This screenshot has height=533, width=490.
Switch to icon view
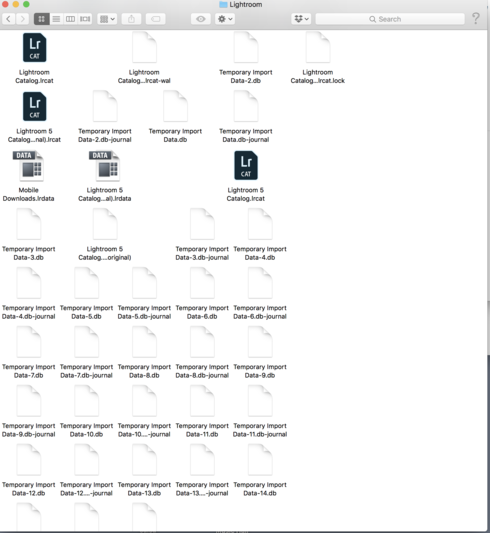(x=42, y=19)
